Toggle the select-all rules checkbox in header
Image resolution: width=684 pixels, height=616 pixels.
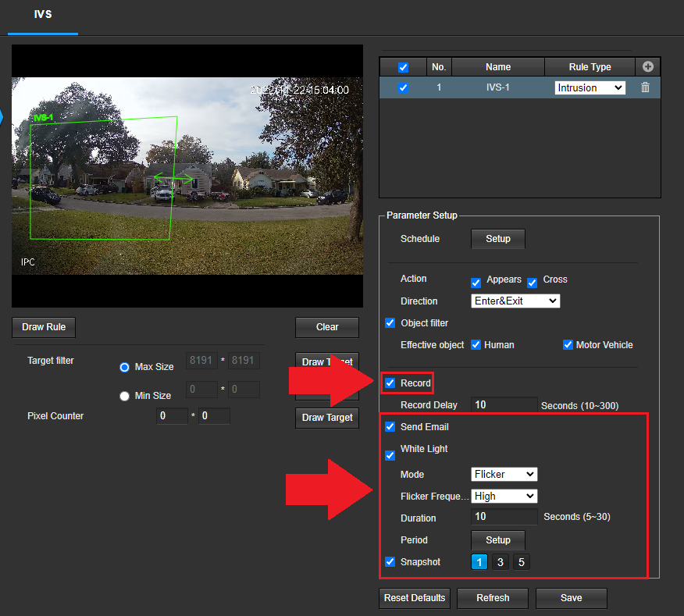403,68
